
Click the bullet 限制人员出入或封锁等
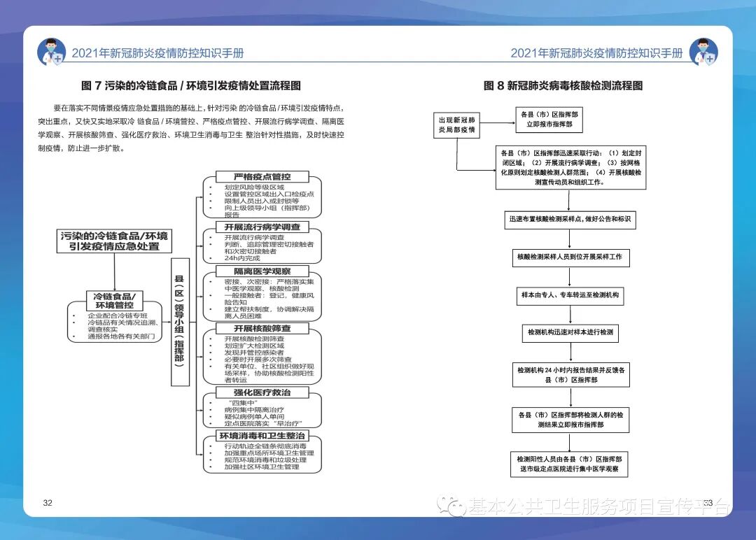pyautogui.click(x=261, y=201)
